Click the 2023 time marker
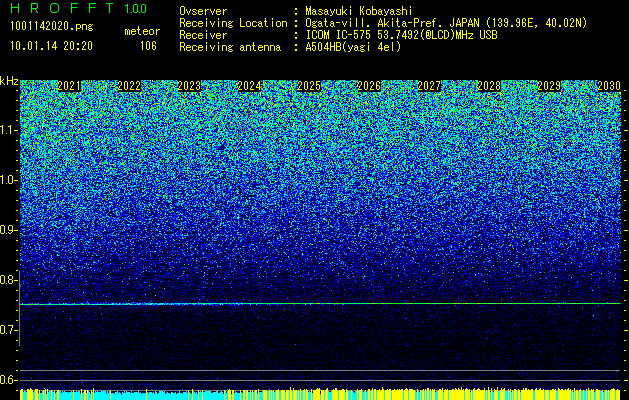629x400 pixels. coord(189,86)
